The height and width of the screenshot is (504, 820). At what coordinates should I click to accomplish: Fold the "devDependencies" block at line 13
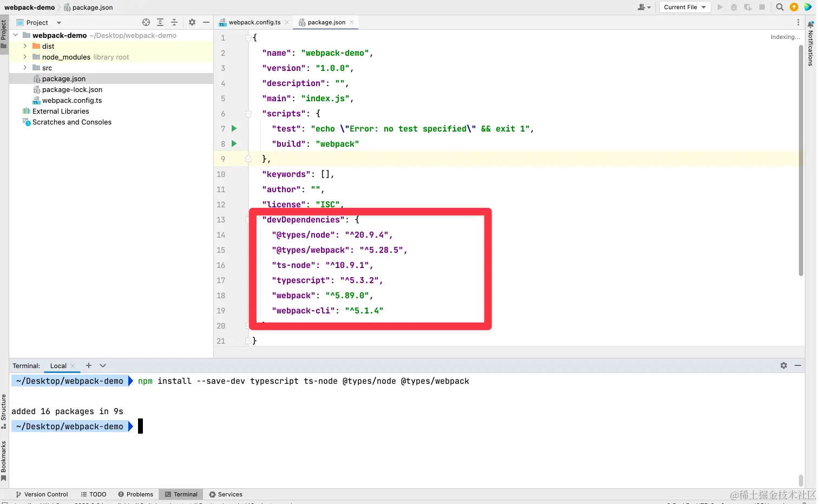[x=248, y=220]
